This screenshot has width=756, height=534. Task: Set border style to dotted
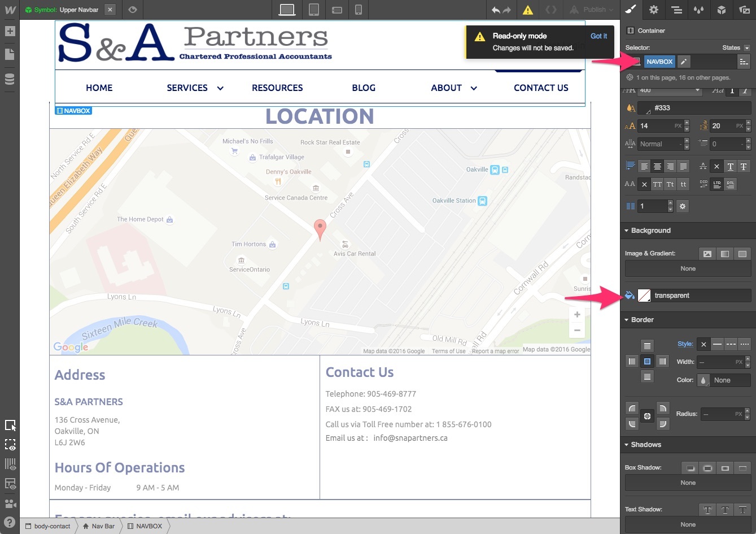coord(744,344)
